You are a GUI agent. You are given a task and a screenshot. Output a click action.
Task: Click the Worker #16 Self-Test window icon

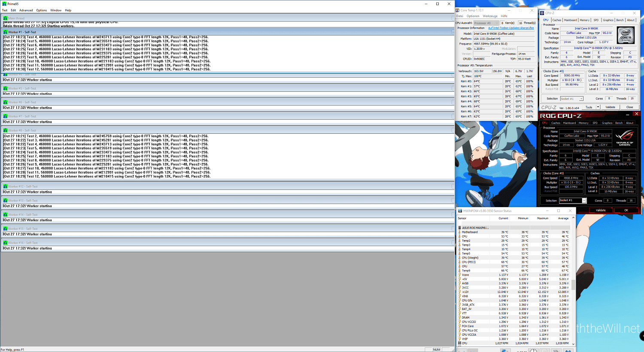(x=5, y=243)
